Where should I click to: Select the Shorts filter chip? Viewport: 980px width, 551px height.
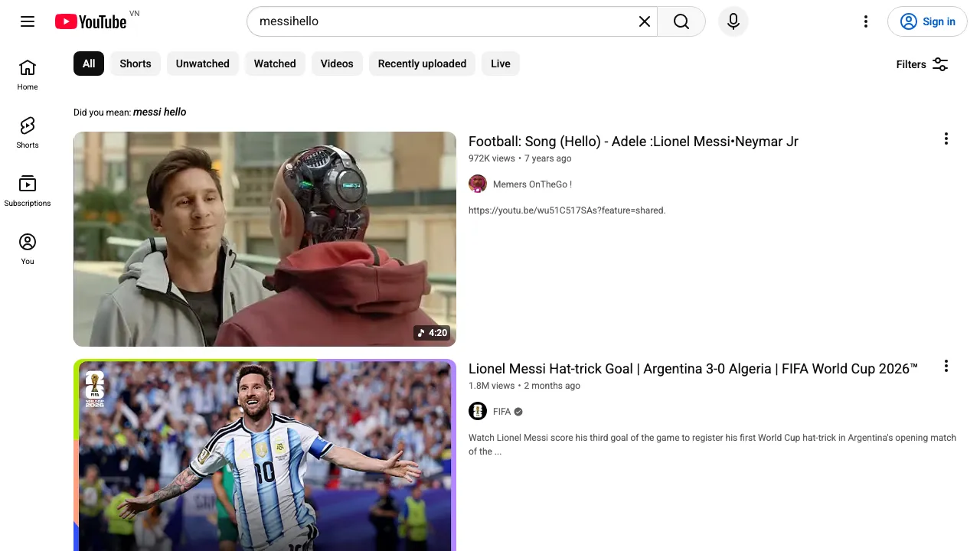(136, 64)
